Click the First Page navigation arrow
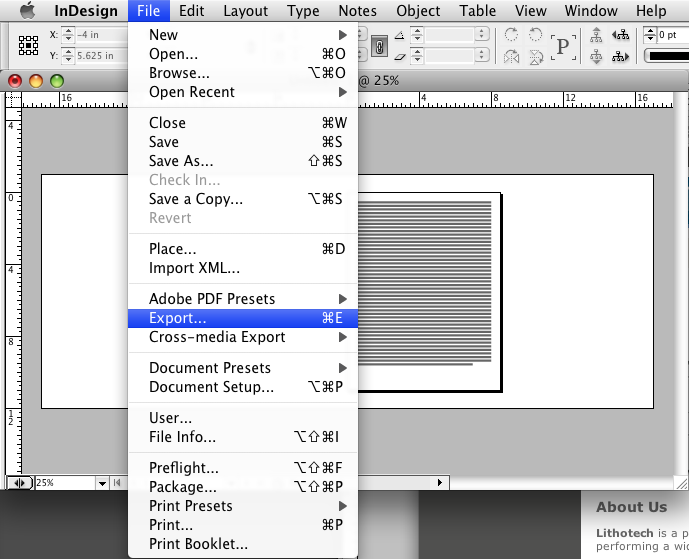Screen dimensions: 689x559 tap(117, 483)
